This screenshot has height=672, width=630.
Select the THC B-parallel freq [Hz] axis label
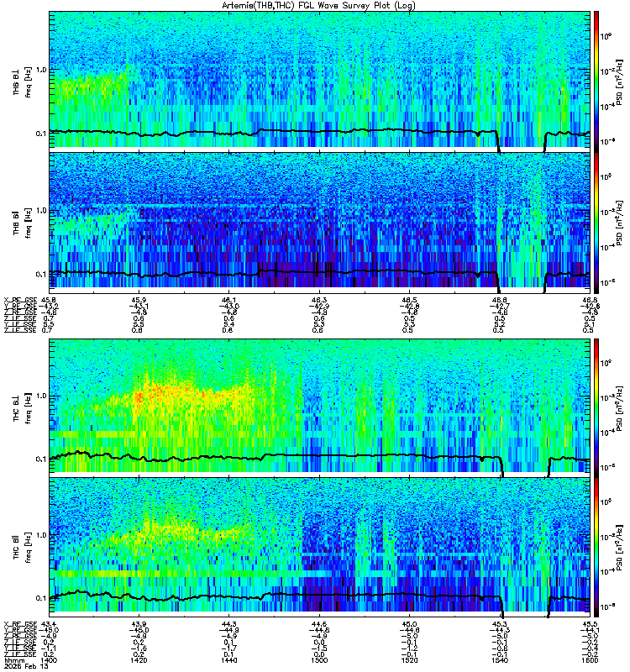click(x=29, y=548)
